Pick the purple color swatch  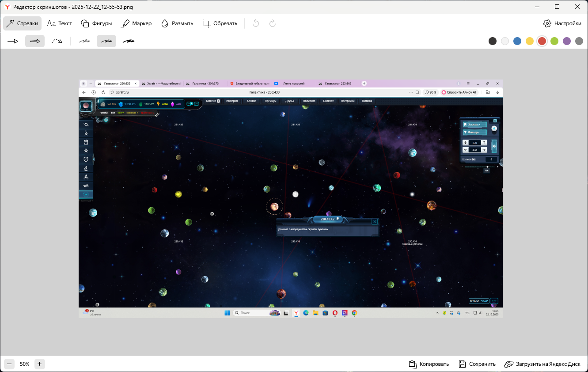567,41
